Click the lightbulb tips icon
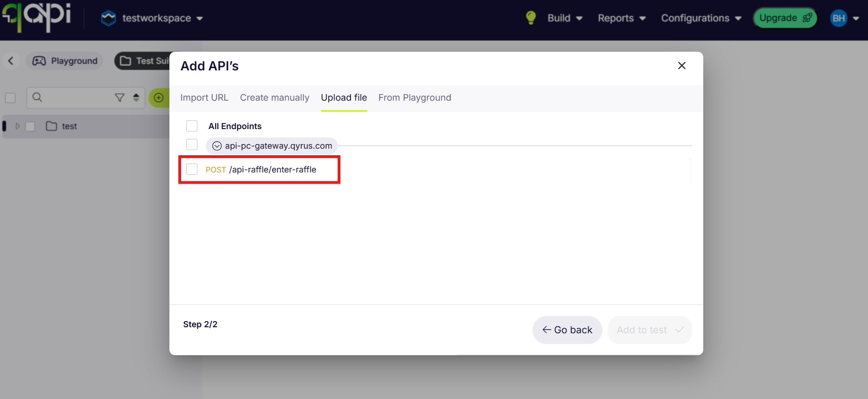The width and height of the screenshot is (868, 399). 531,18
